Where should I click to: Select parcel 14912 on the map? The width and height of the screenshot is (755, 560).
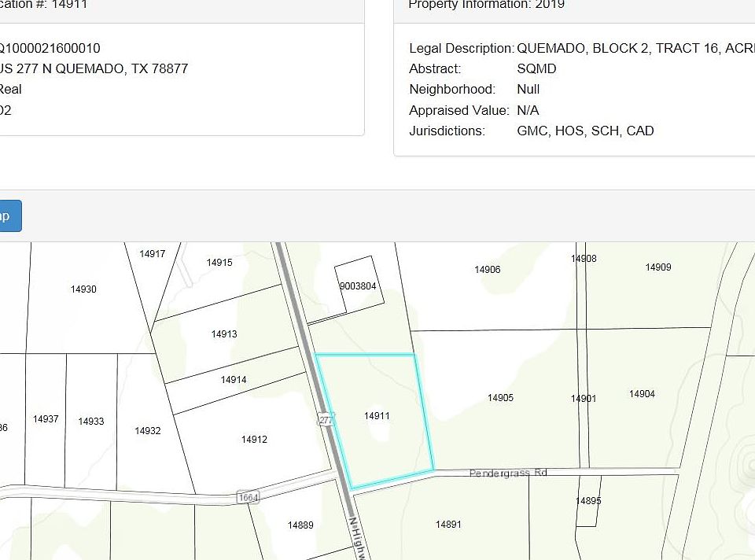(x=254, y=439)
